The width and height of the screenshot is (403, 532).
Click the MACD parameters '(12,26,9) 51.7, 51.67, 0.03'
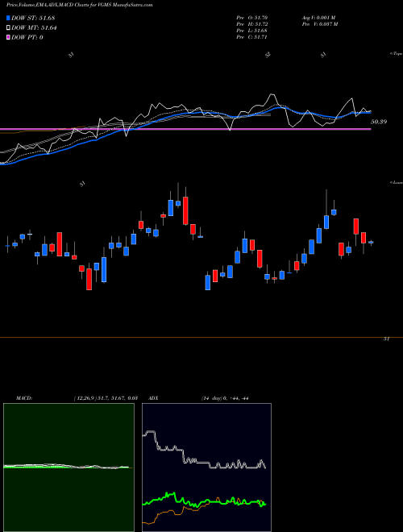(106, 398)
